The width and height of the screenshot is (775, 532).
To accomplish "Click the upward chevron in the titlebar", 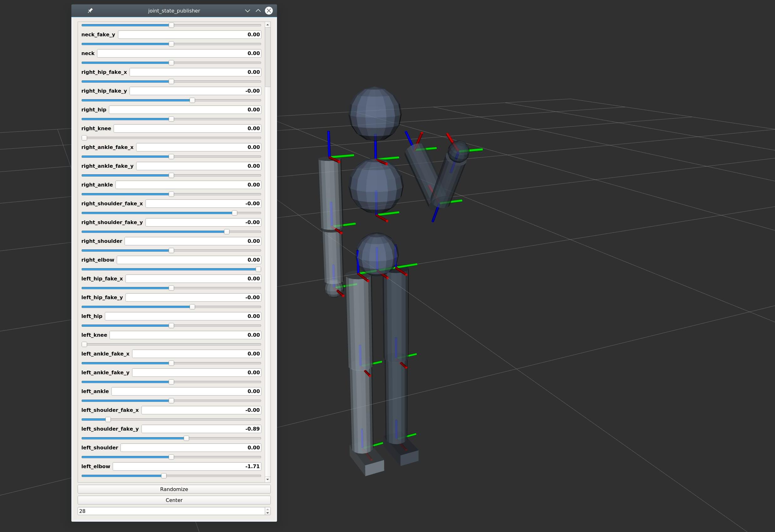I will coord(258,11).
